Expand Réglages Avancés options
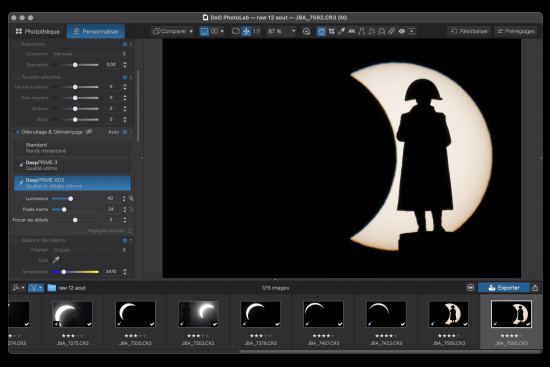550x367 pixels. [x=110, y=231]
